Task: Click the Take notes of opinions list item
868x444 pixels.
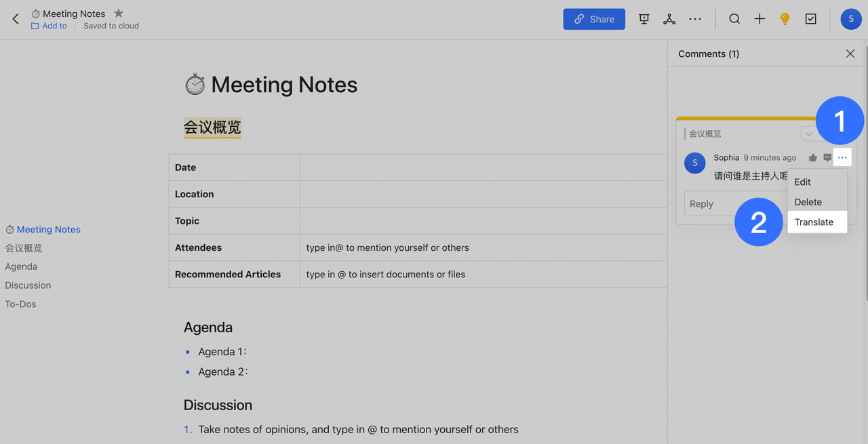Action: (x=358, y=430)
